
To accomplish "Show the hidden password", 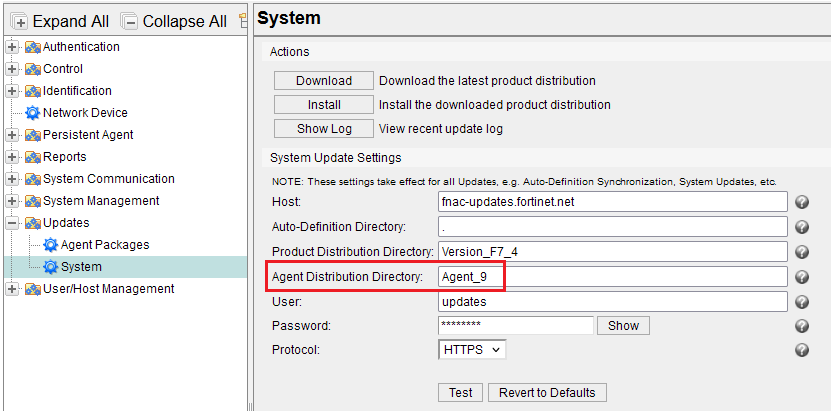I will [x=623, y=326].
